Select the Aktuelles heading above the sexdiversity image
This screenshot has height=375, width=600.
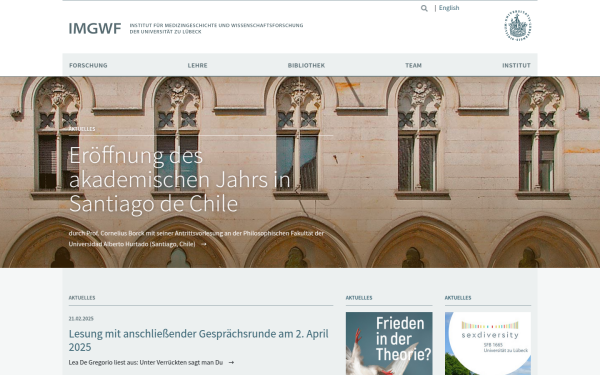(x=458, y=298)
